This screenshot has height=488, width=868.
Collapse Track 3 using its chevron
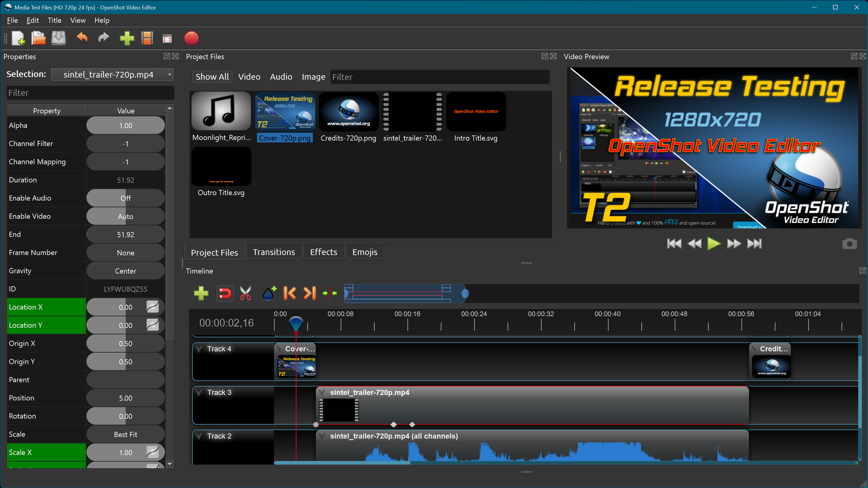click(x=199, y=392)
